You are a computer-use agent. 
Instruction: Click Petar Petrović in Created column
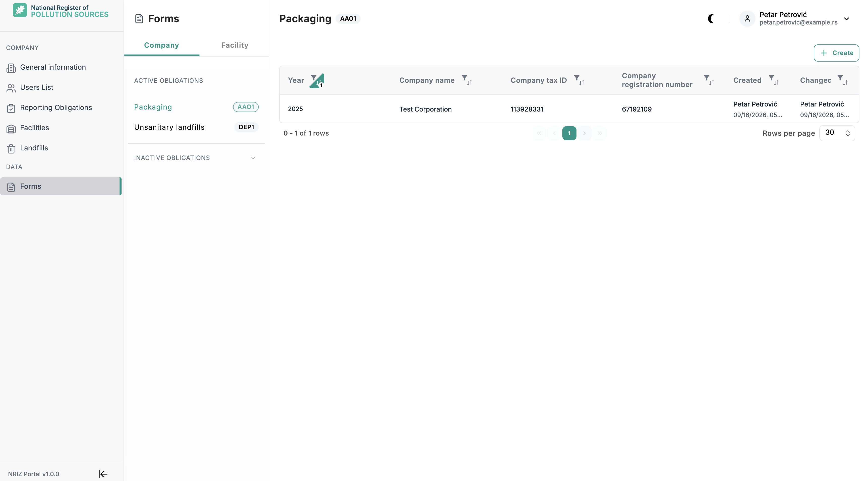[x=755, y=104]
